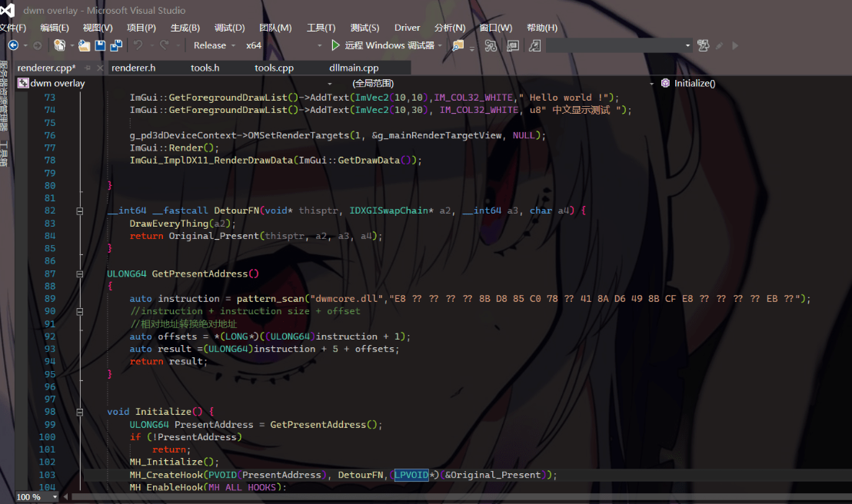Collapse the DetourFN function at line 82
Screen dimensions: 852x504
pos(80,211)
